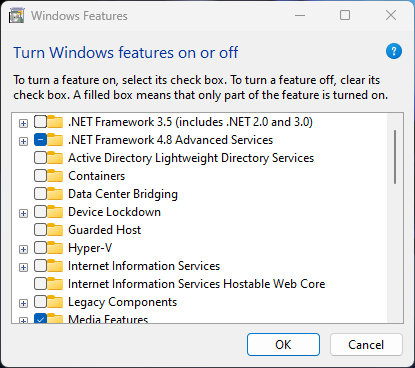This screenshot has width=415, height=368.
Task: Tick the Internet Information Services checkbox
Action: (x=40, y=266)
